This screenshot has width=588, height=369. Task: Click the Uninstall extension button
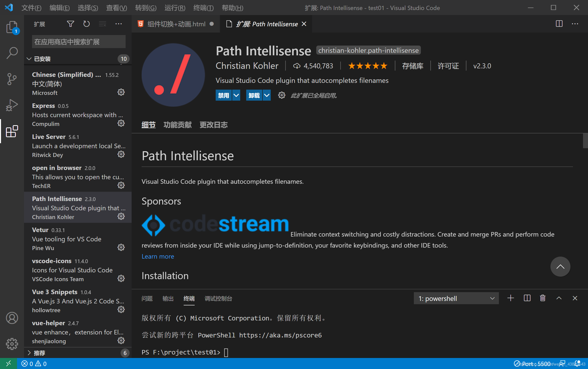coord(254,95)
